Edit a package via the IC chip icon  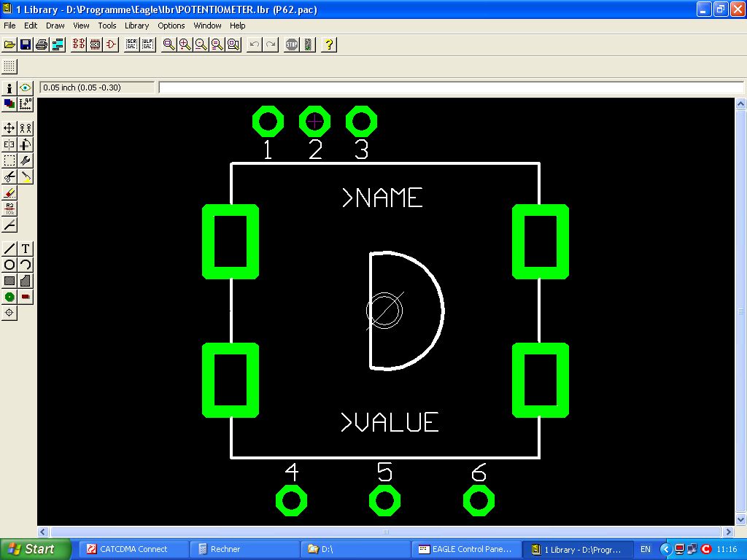[95, 44]
